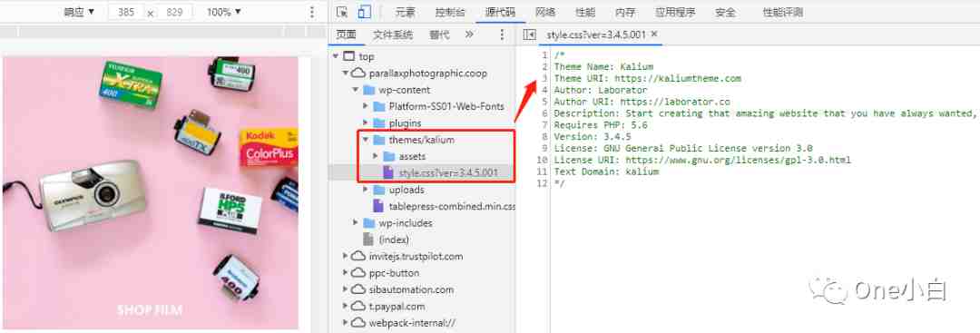Open the 100% zoom dropdown
The image size is (980, 333).
(224, 12)
